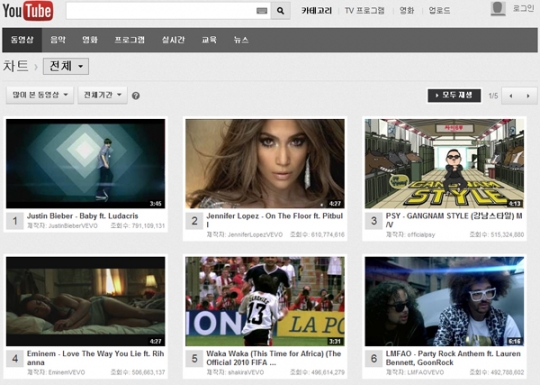540x385 pixels.
Task: Click the help question mark icon
Action: coord(136,96)
